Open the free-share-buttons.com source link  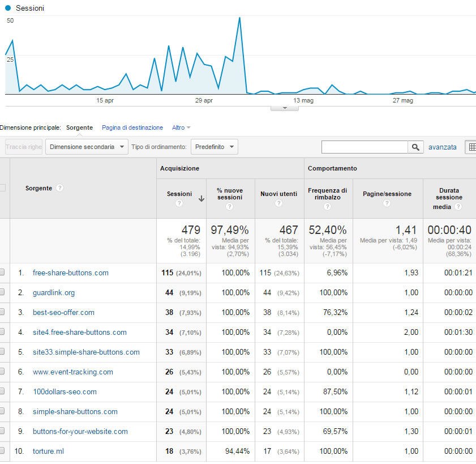coord(70,273)
